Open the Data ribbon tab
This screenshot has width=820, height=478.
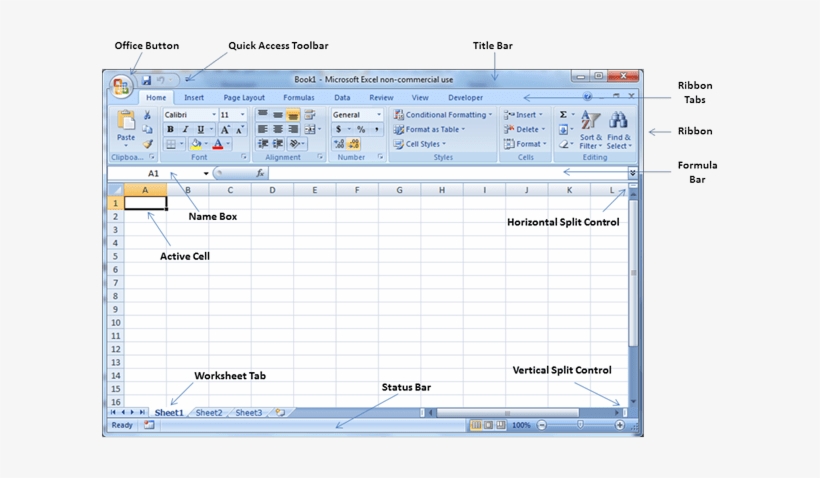pos(342,97)
